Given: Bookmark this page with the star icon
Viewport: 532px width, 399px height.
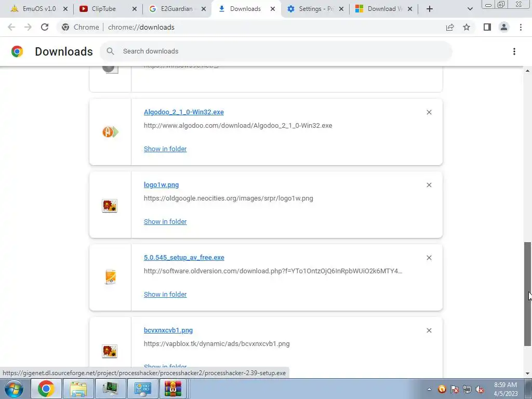Looking at the screenshot, I should point(467,27).
